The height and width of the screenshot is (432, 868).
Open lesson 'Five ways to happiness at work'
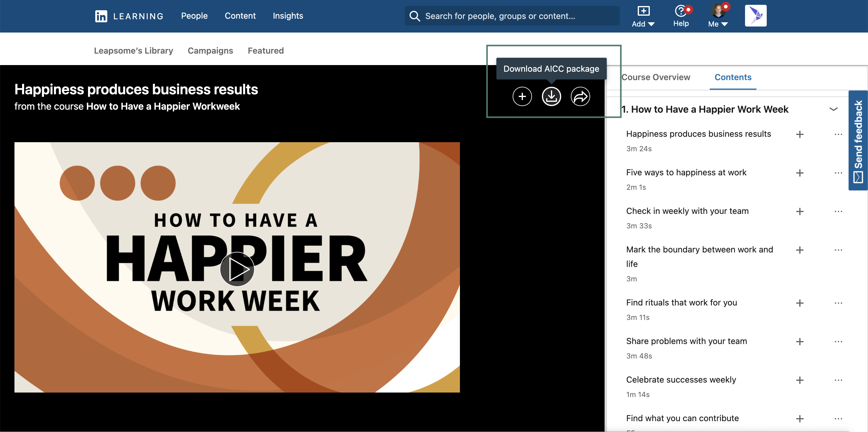(x=686, y=172)
